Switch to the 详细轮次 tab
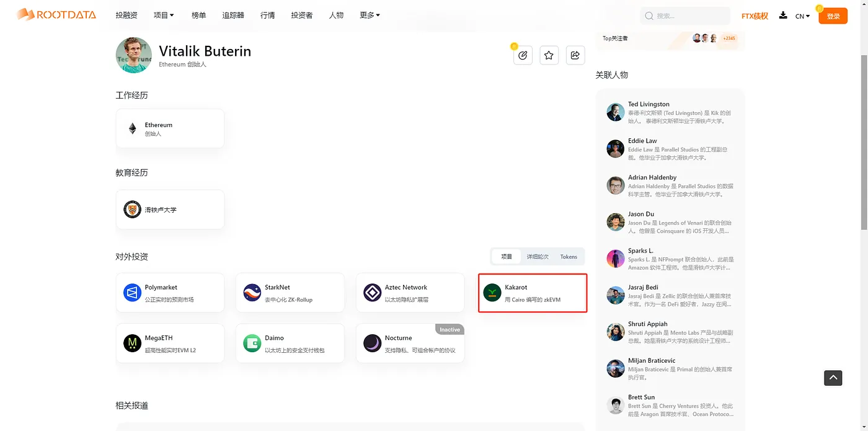 [538, 257]
